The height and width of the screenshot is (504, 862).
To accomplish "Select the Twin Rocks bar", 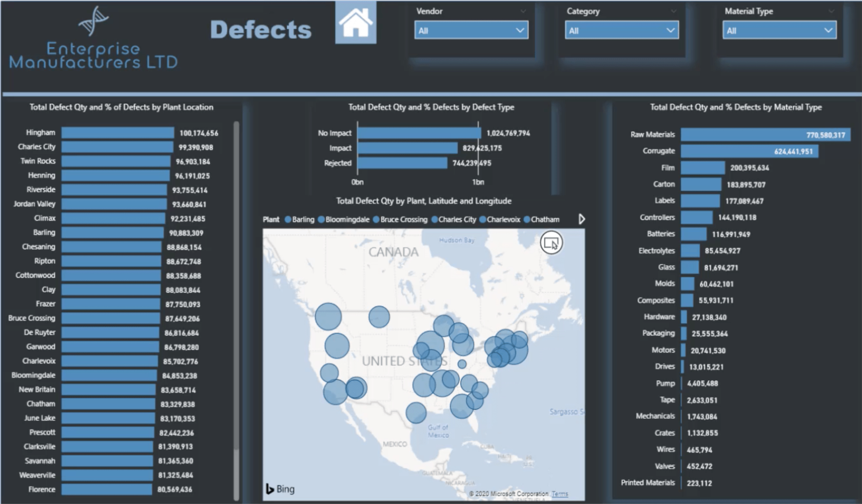I will click(x=116, y=162).
